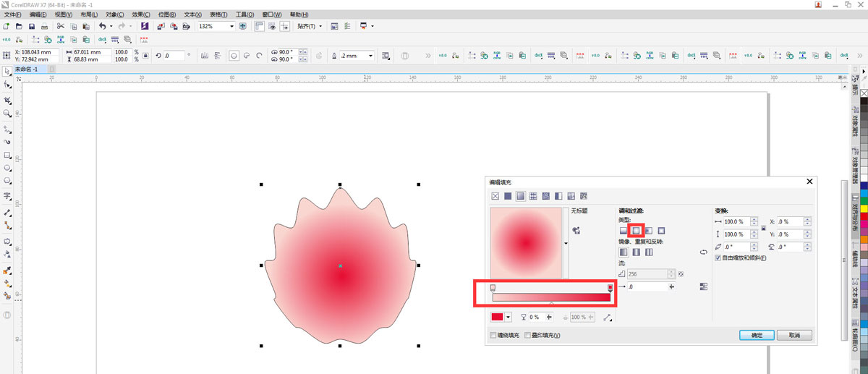Enable the 缠绕填充 checkbox

coord(493,336)
